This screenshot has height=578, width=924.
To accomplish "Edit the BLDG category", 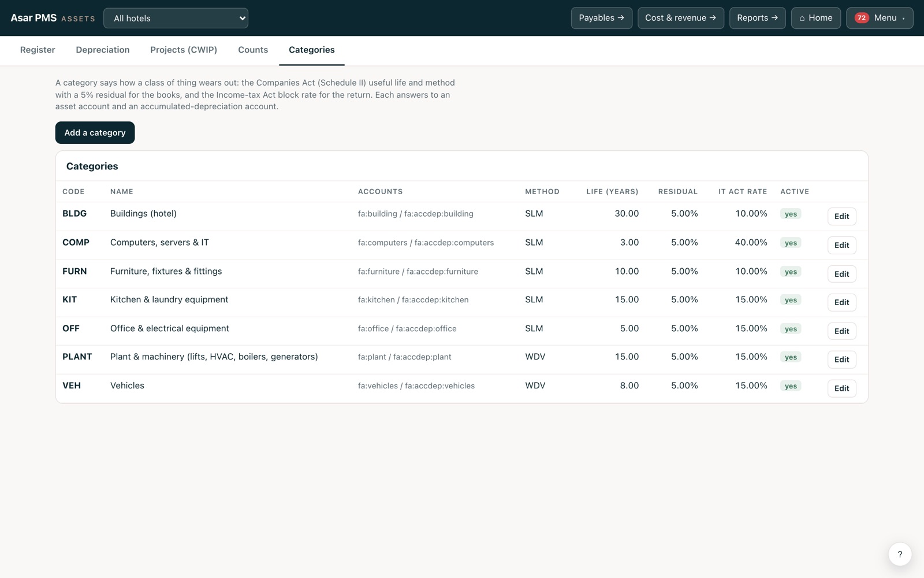I will click(842, 216).
